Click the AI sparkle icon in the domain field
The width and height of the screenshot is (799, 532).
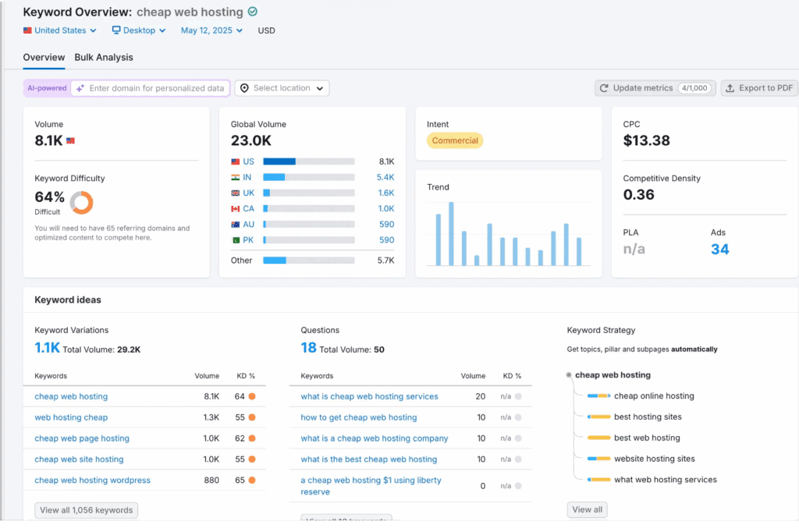[x=80, y=88]
